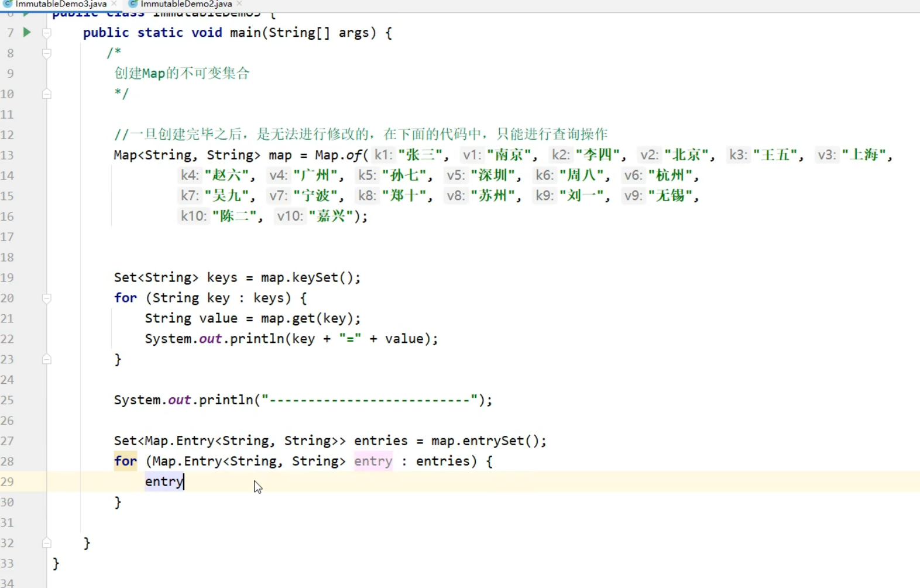
Task: Click the v8: parameter hint
Action: [455, 196]
